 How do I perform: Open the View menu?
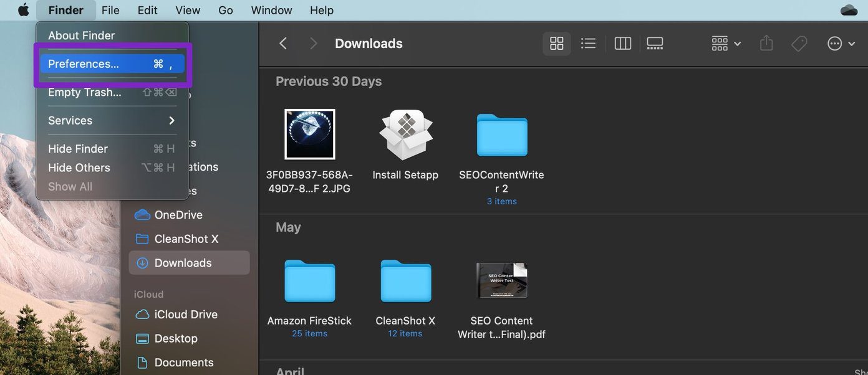pyautogui.click(x=188, y=10)
